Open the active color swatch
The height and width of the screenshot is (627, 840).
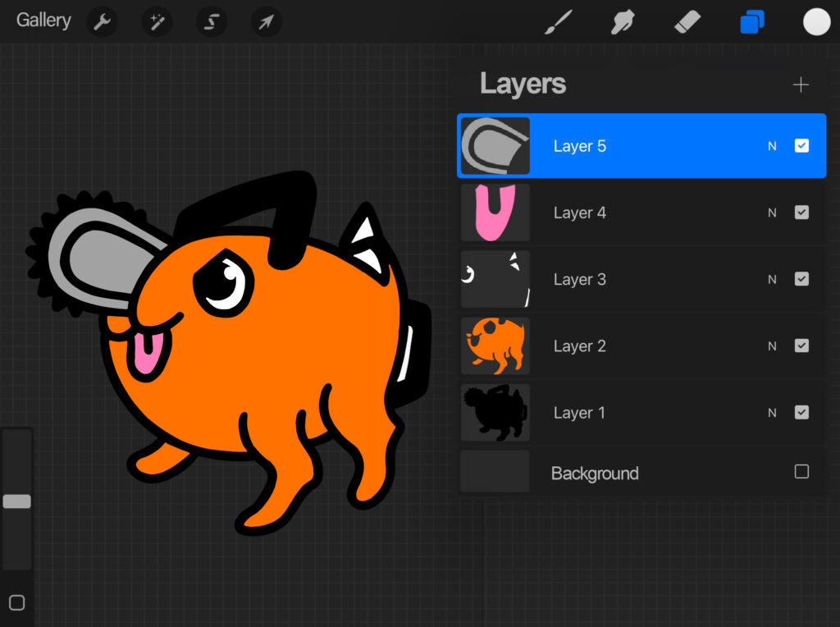click(x=817, y=21)
